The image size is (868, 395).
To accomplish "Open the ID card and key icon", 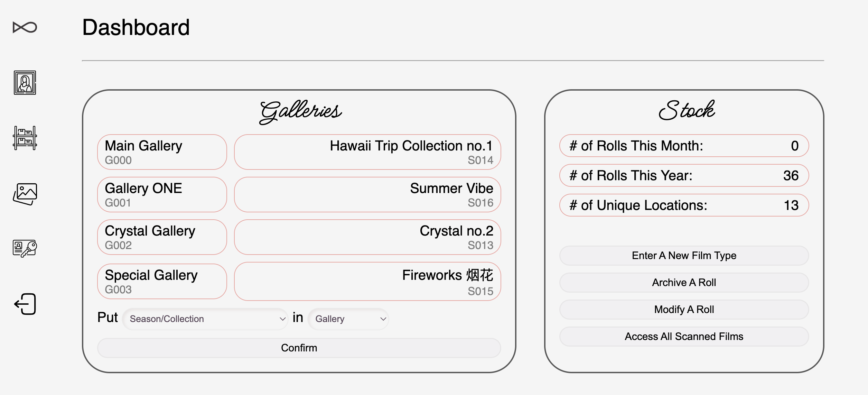I will (x=25, y=249).
